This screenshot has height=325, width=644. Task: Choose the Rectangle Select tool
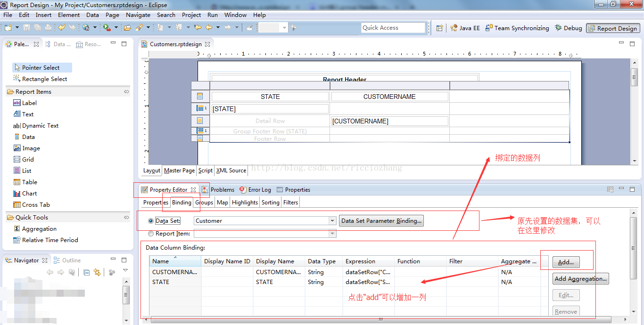[x=40, y=79]
